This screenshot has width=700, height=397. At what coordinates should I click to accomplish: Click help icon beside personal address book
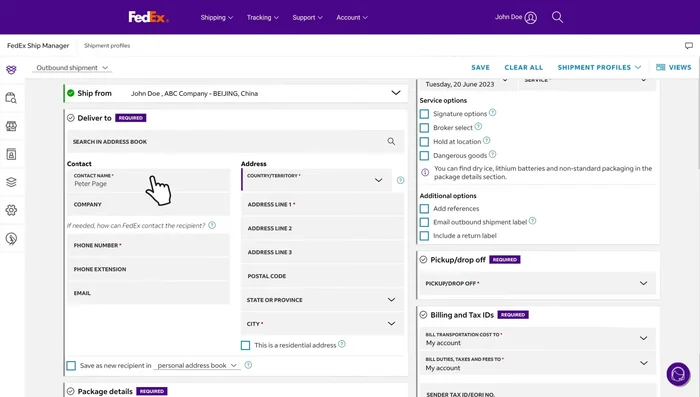click(248, 365)
